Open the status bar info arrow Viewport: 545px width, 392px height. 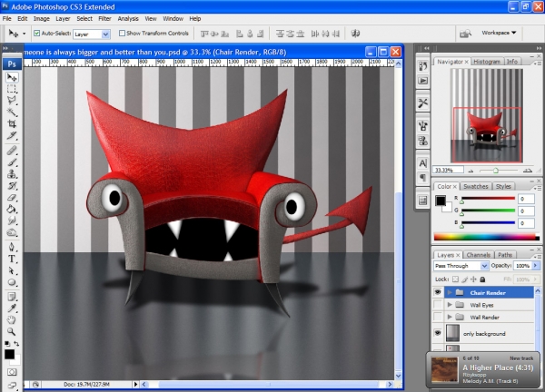(x=135, y=385)
